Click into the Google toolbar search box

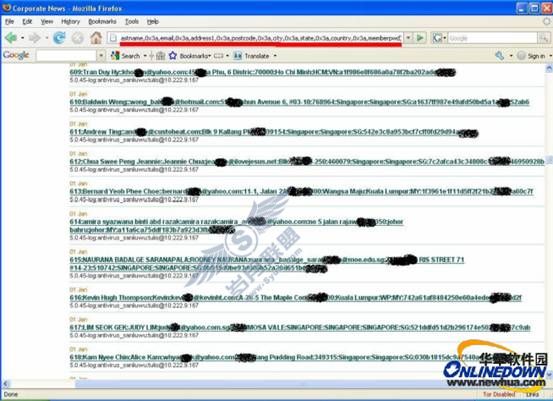(66, 55)
